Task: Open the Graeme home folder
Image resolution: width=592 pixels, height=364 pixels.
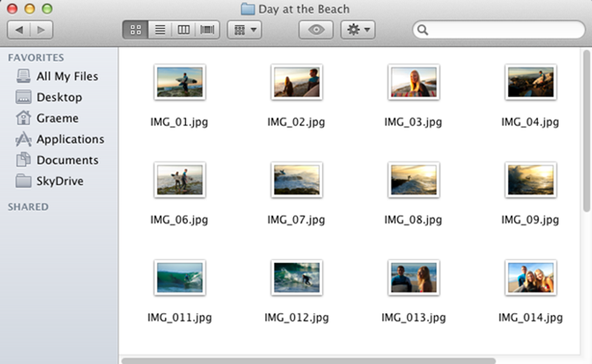Action: 57,119
